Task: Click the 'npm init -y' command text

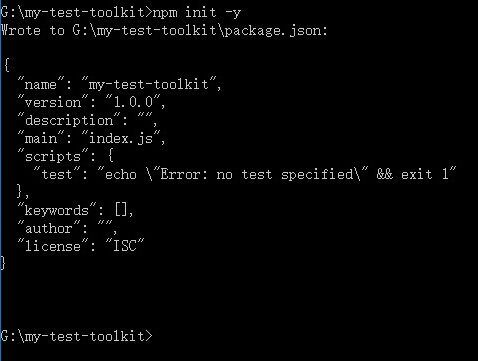Action: (x=196, y=13)
